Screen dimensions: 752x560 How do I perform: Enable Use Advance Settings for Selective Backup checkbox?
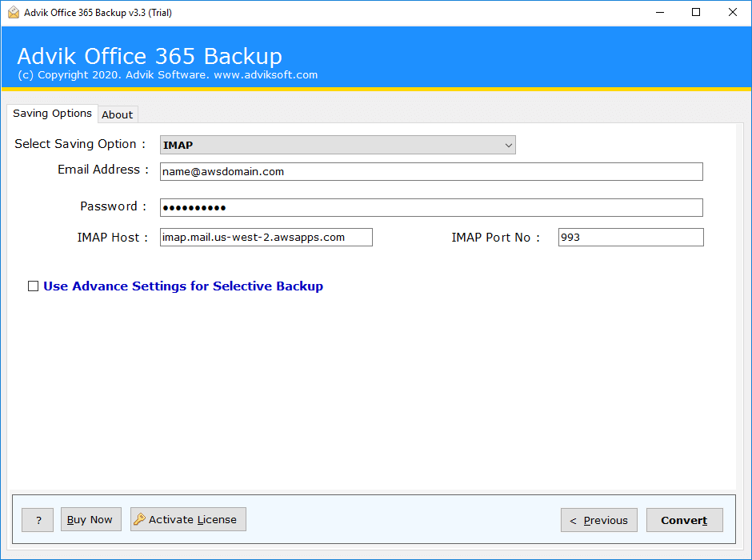[x=33, y=286]
